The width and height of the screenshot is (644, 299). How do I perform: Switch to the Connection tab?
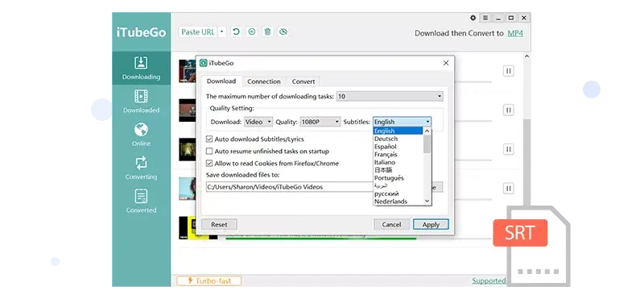[x=264, y=81]
